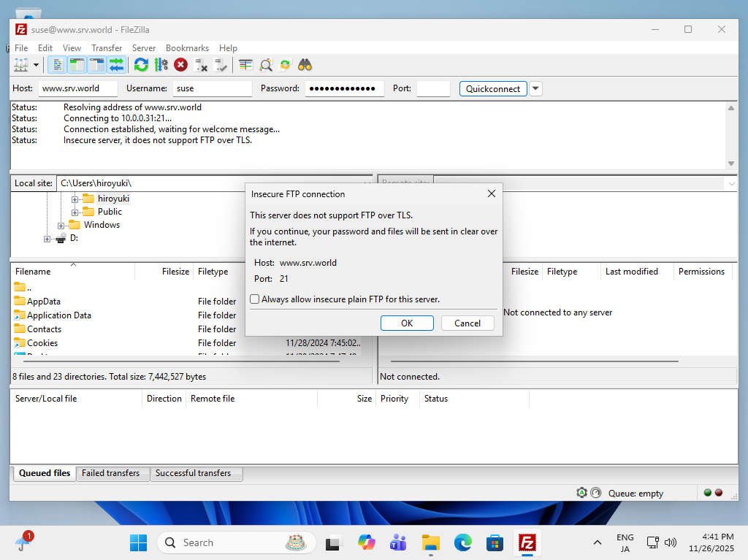748x560 pixels.
Task: Cancel current operation with red X icon
Action: coord(180,65)
